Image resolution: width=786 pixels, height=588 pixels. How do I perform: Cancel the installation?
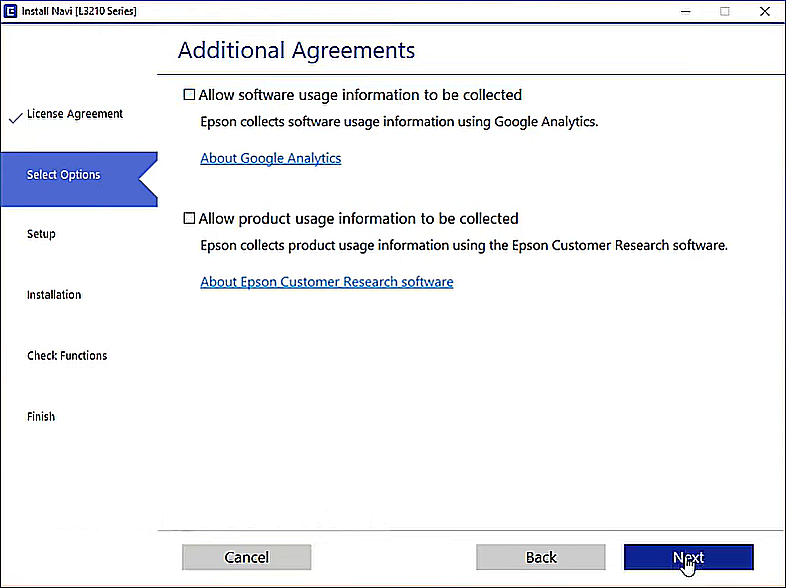(x=246, y=557)
